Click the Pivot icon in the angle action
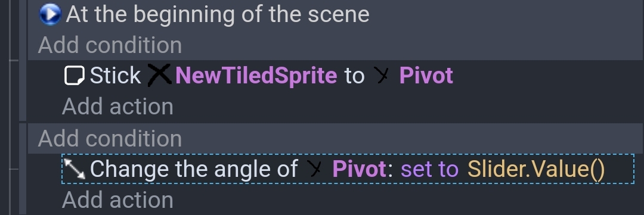Image resolution: width=644 pixels, height=215 pixels. (315, 169)
